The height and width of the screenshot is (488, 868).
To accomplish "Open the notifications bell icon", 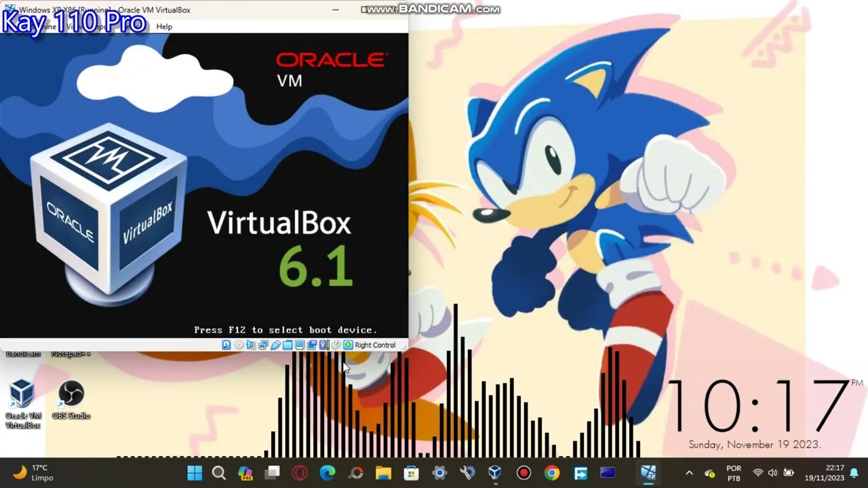I will click(854, 472).
